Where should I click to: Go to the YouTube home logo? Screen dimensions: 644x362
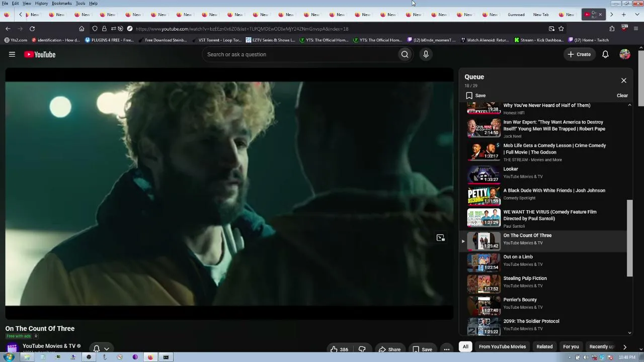pyautogui.click(x=40, y=54)
